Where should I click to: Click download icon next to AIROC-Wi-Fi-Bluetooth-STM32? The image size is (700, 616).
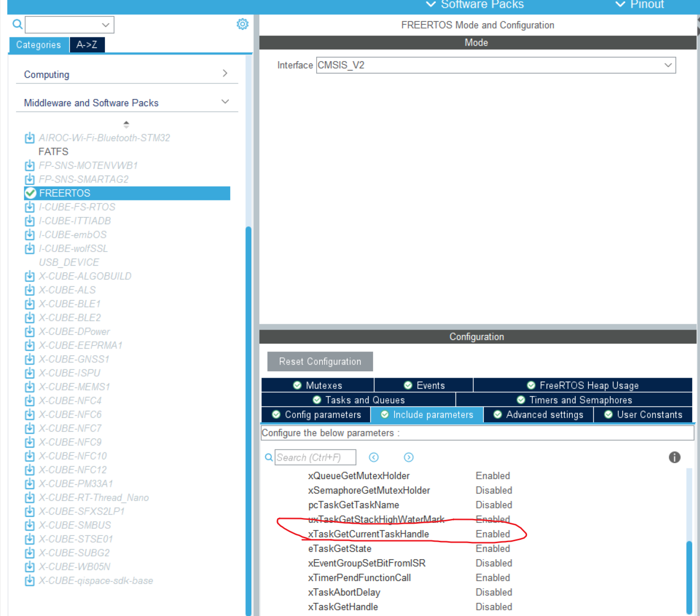[30, 138]
